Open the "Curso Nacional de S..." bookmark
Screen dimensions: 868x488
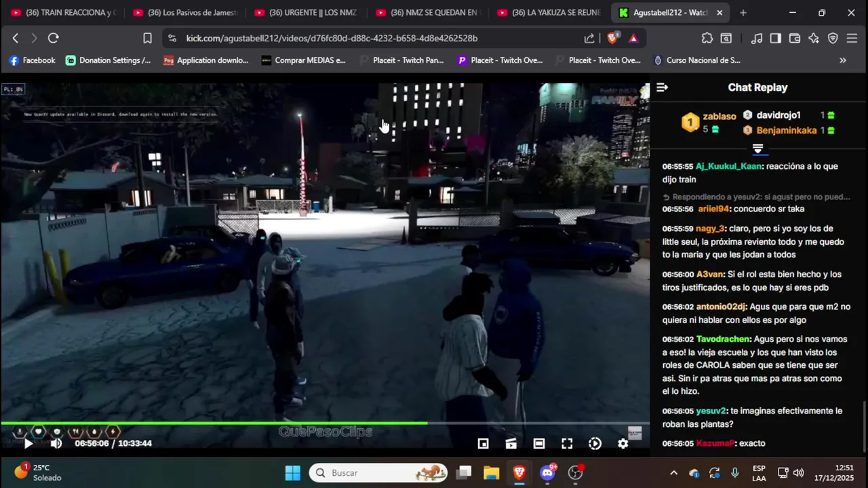pos(696,60)
